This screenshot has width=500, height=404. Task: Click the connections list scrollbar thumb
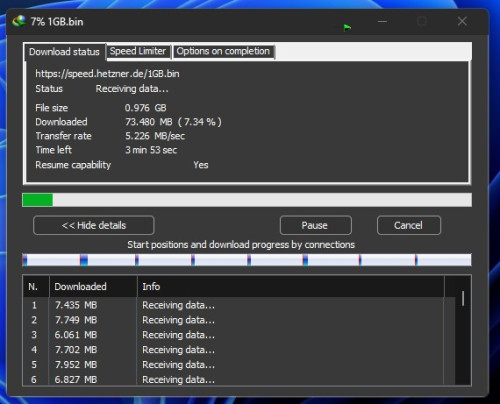pos(463,299)
